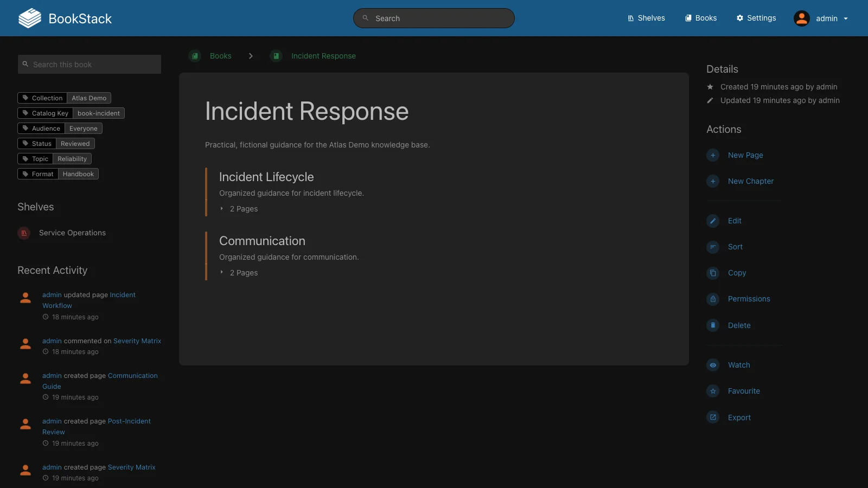868x488 pixels.
Task: Open the Post-Incident Review activity link
Action: click(x=129, y=421)
